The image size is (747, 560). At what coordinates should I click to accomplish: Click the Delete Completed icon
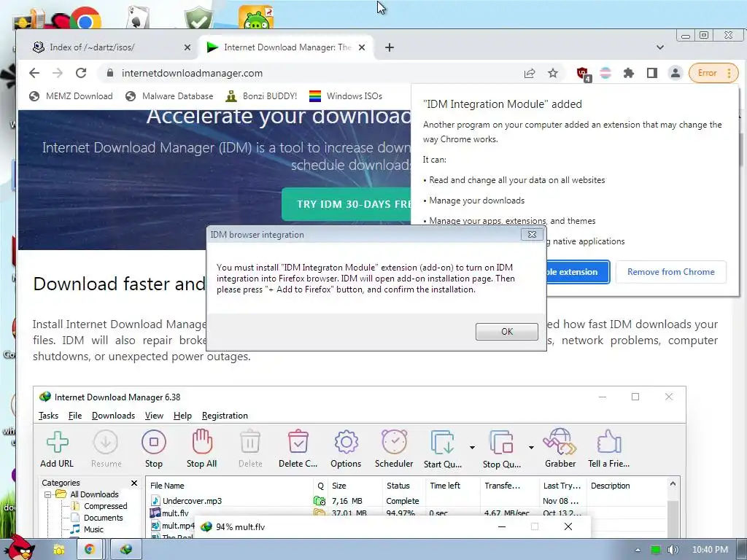(298, 441)
